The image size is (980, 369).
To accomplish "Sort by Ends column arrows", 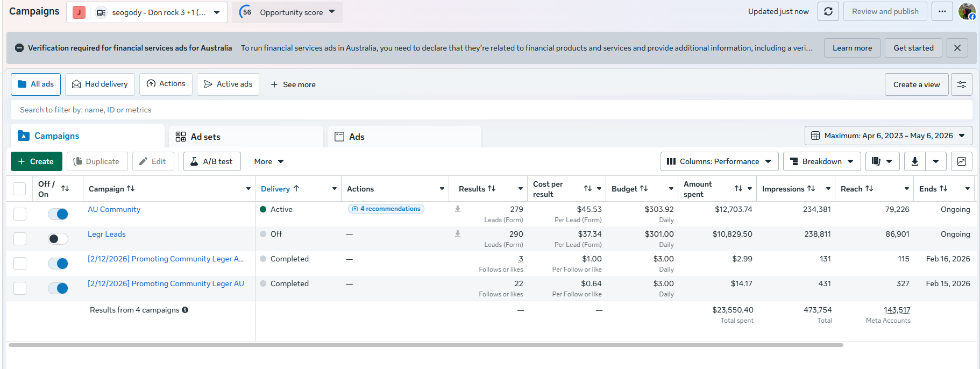I will click(943, 188).
